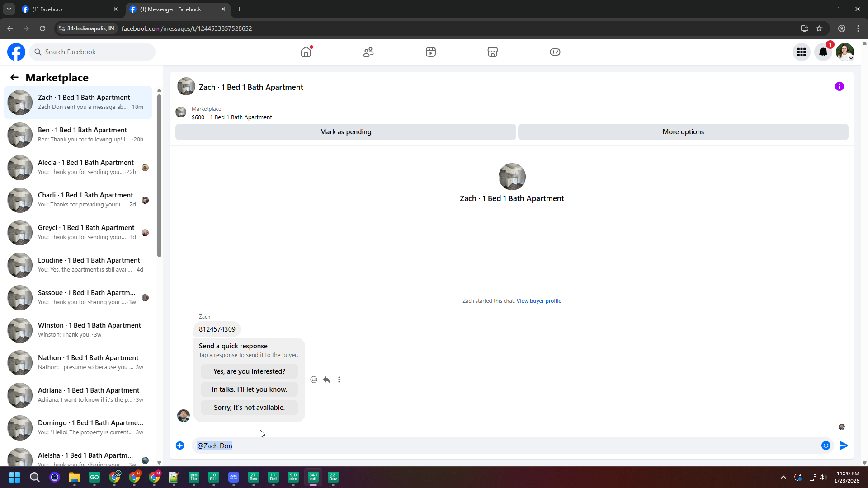Open the Friends icon in top navigation
Viewport: 868px width, 488px height.
(368, 52)
